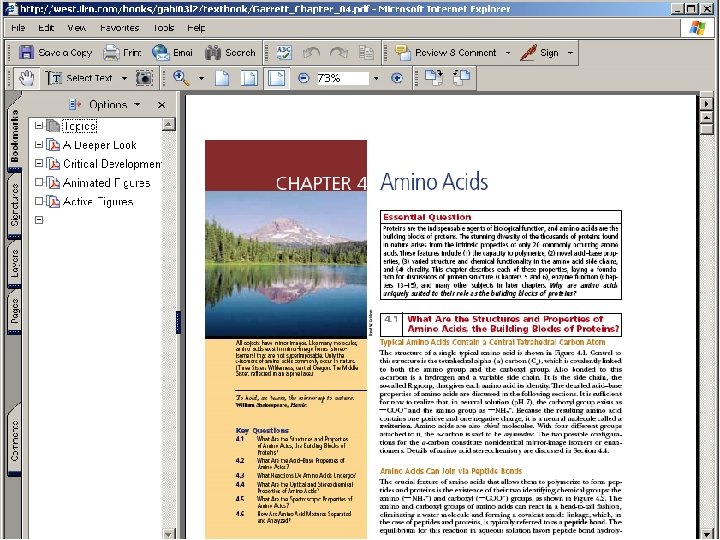Open the Edit menu
This screenshot has width=720, height=540.
(x=46, y=28)
